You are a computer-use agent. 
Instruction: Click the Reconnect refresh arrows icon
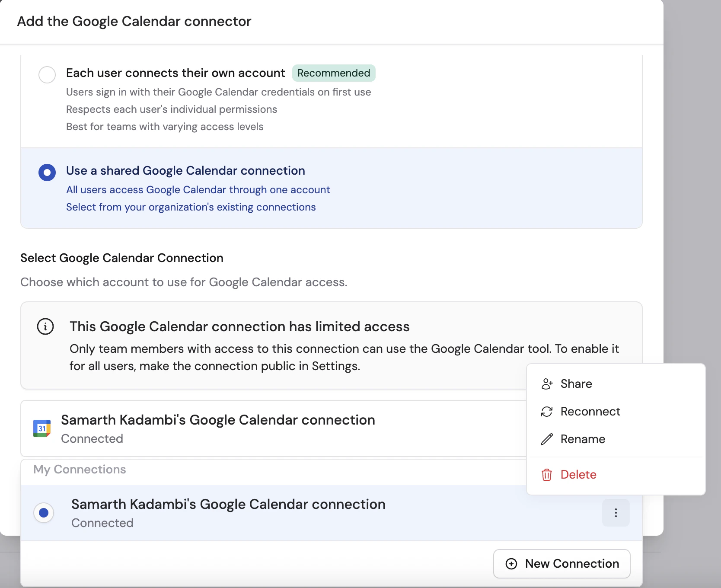547,412
